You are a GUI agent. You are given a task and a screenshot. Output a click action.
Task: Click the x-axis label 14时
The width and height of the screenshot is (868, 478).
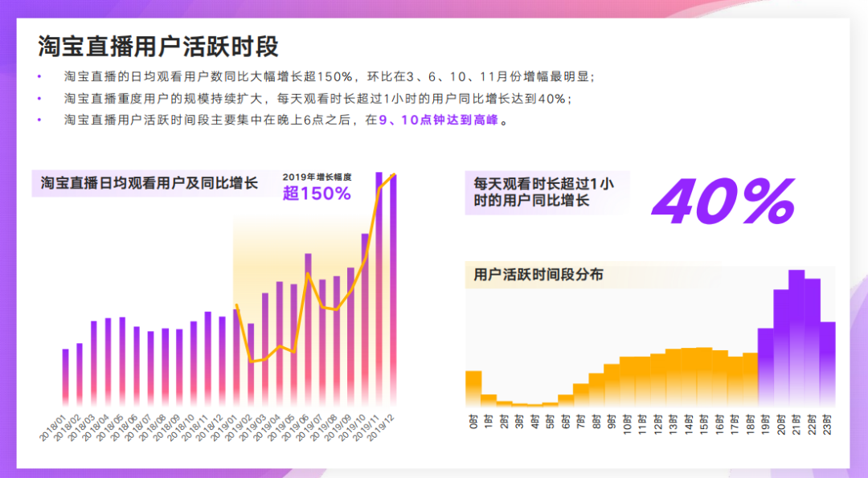689,424
